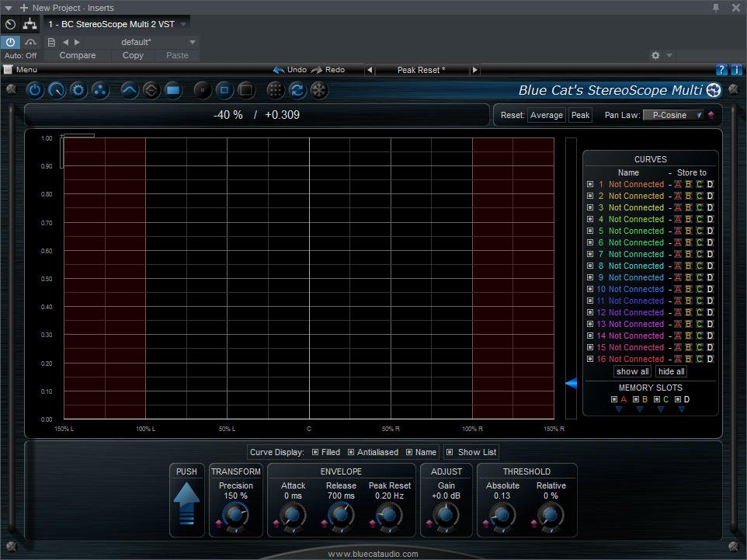Click the Blue Cat logo icon

tap(713, 90)
